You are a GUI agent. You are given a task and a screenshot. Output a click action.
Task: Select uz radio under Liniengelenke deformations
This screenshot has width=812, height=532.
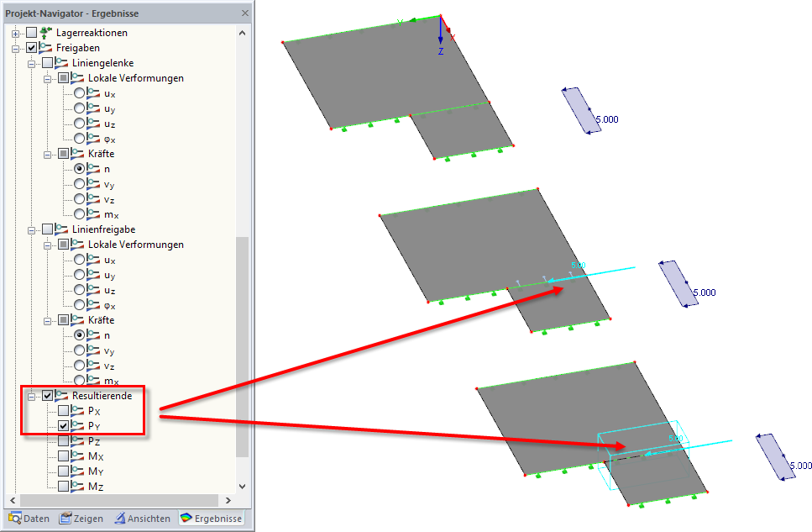(79, 124)
